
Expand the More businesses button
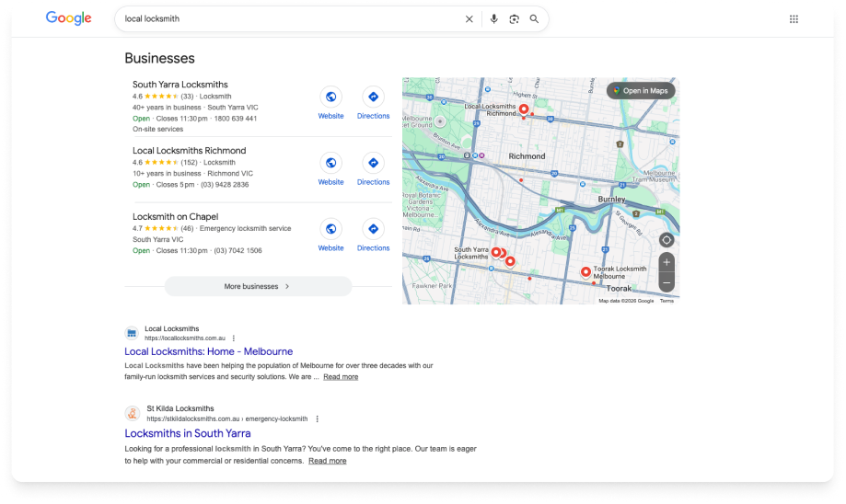click(x=258, y=286)
